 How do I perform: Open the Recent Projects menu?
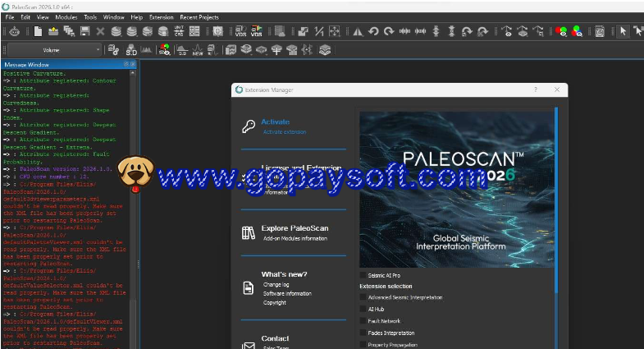point(199,16)
